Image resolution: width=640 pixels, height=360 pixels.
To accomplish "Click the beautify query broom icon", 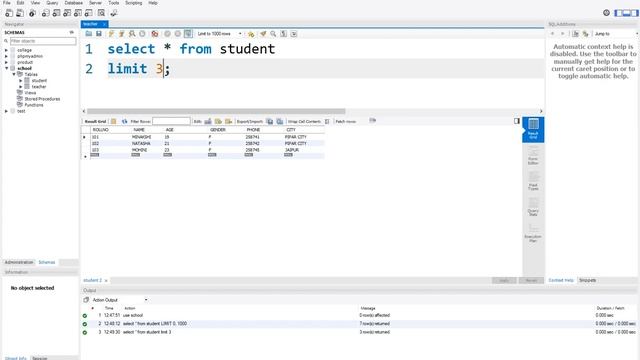I will (x=263, y=34).
